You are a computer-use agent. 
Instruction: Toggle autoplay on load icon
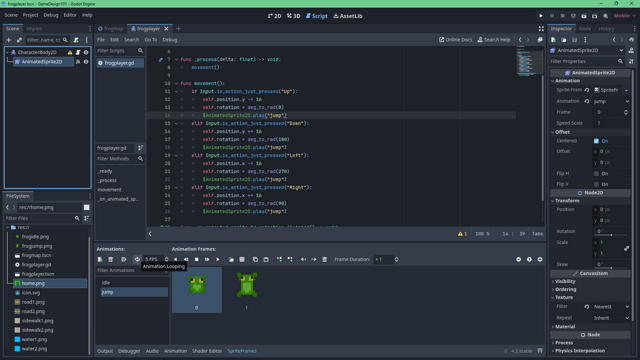tap(124, 260)
